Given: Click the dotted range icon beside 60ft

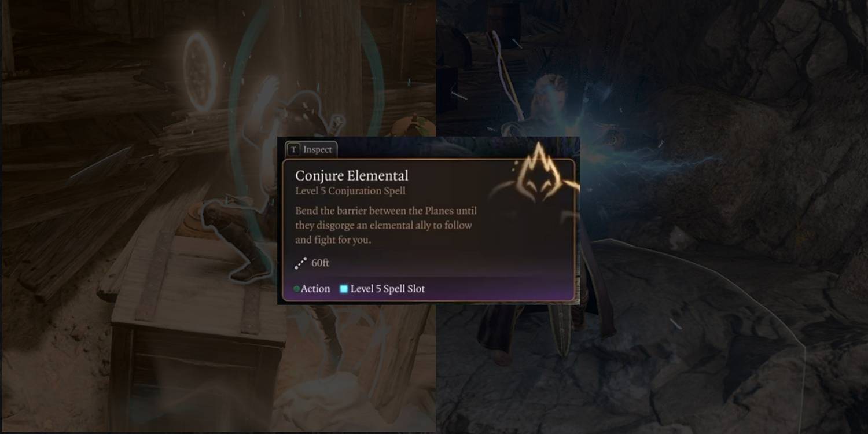Looking at the screenshot, I should [300, 263].
